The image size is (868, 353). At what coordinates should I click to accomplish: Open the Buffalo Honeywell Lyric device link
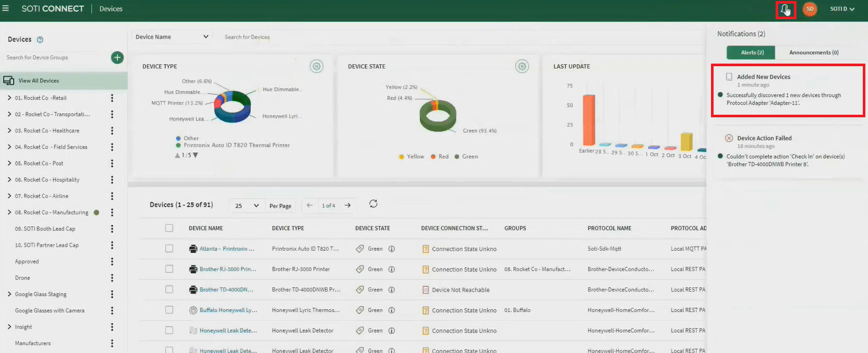click(227, 310)
